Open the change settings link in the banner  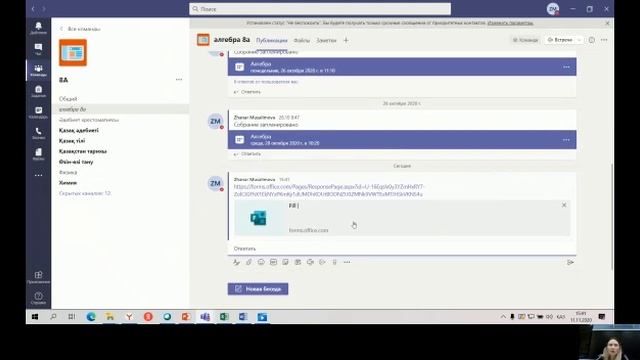coord(510,23)
